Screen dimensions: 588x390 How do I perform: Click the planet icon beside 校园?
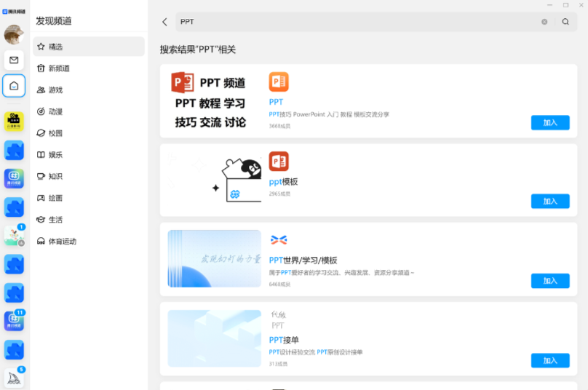click(x=41, y=132)
